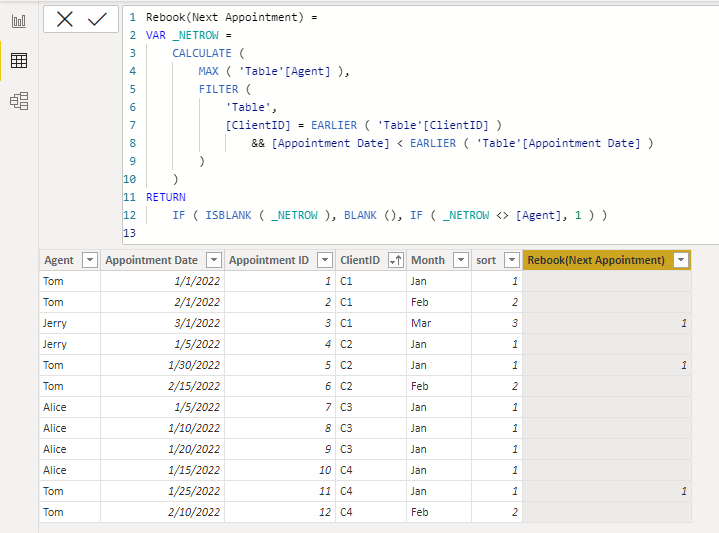Open the Appointment ID column filter dropdown

pyautogui.click(x=325, y=260)
